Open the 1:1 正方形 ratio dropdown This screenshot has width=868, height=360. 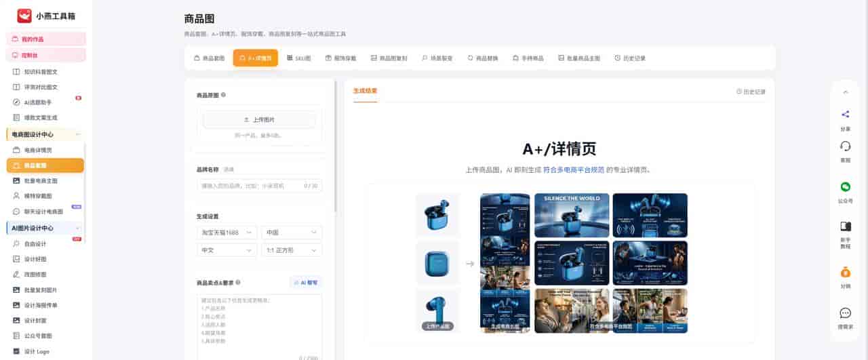pos(292,250)
